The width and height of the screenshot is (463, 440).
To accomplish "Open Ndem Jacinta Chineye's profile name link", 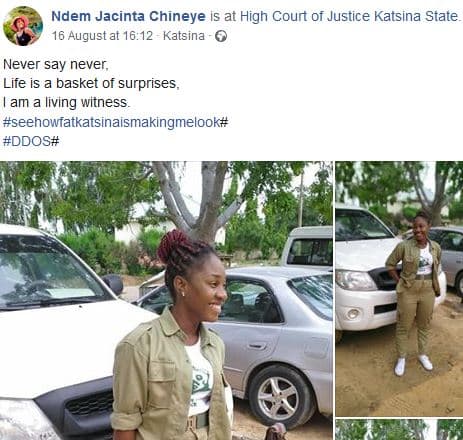I will coord(128,16).
